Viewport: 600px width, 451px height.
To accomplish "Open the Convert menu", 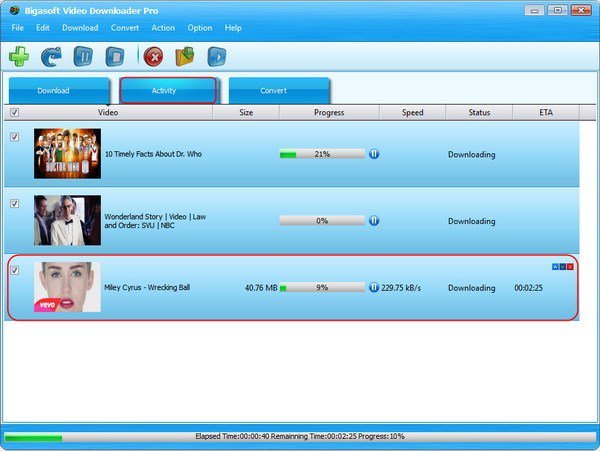I will pos(125,28).
